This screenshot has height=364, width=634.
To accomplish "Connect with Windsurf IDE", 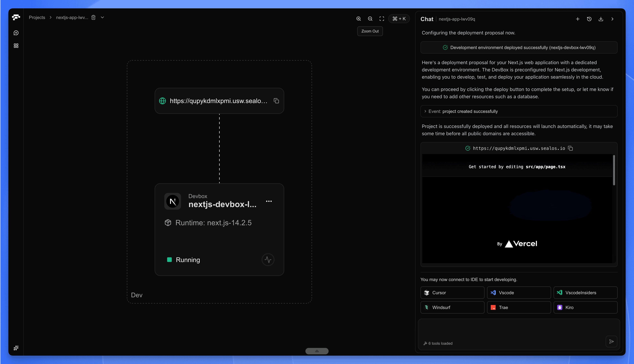I will pyautogui.click(x=452, y=307).
